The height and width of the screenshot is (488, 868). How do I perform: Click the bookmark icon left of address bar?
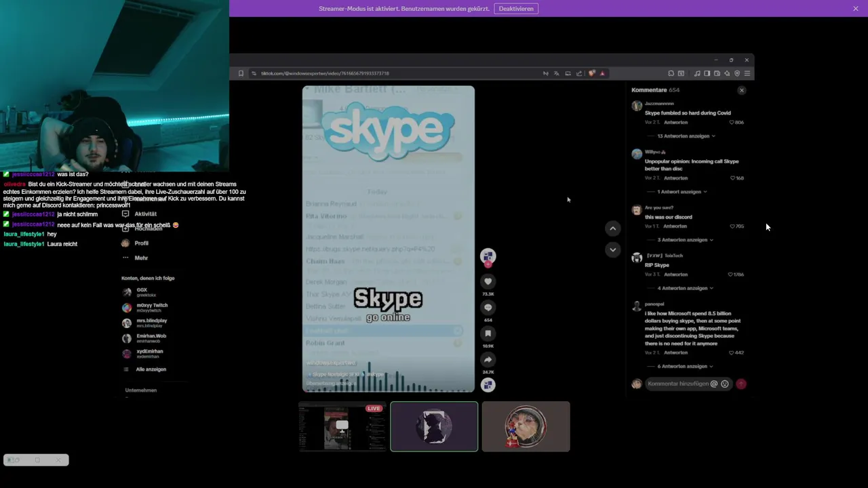pos(241,73)
